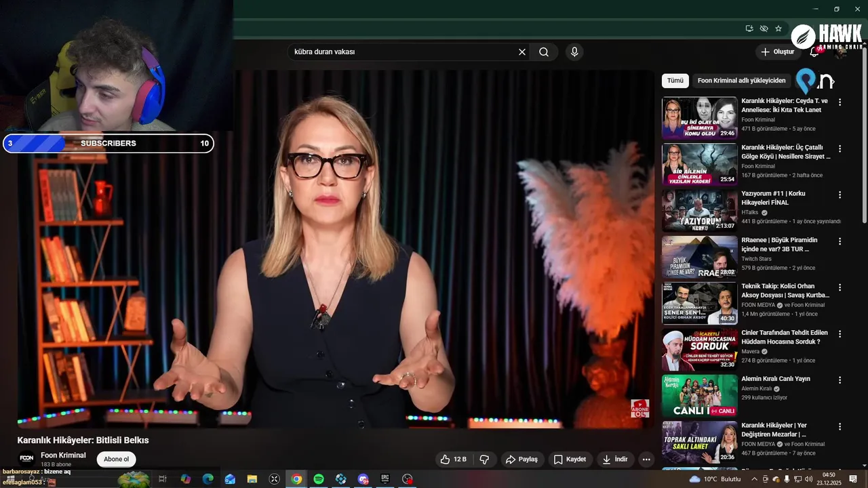868x488 pixels.
Task: Click the İndir download button
Action: pos(615,460)
